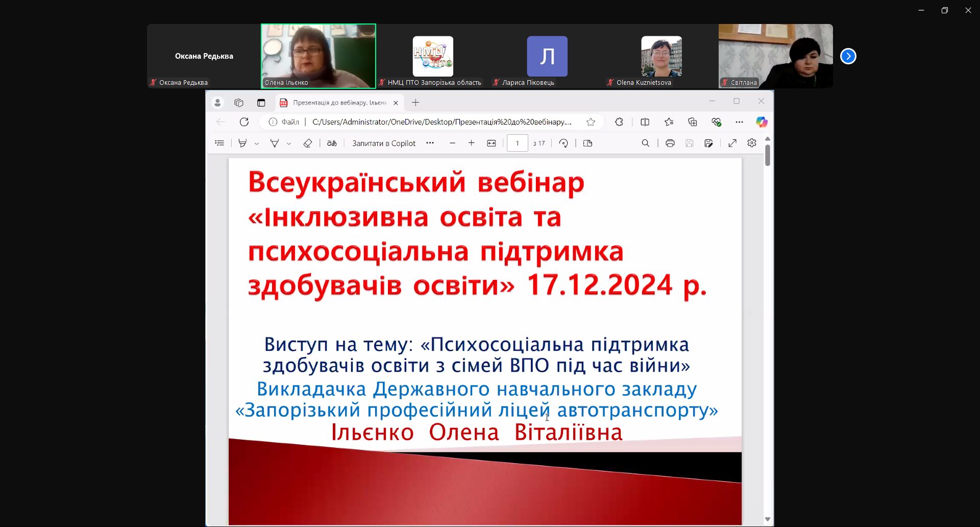980x527 pixels.
Task: Refresh the browser page
Action: pos(244,122)
